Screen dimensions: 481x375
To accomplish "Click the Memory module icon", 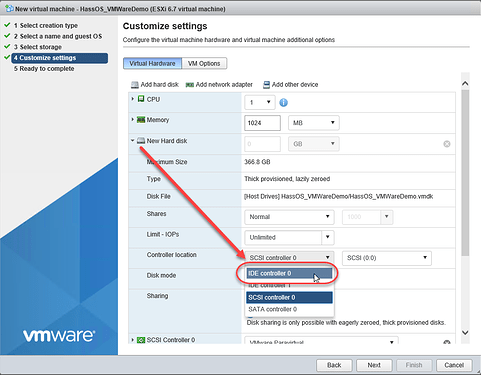I will point(141,120).
